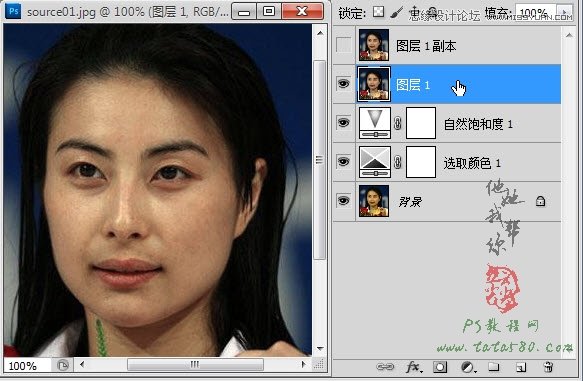Click the Link layers icon at panel bottom
583x381 pixels.
[385, 367]
